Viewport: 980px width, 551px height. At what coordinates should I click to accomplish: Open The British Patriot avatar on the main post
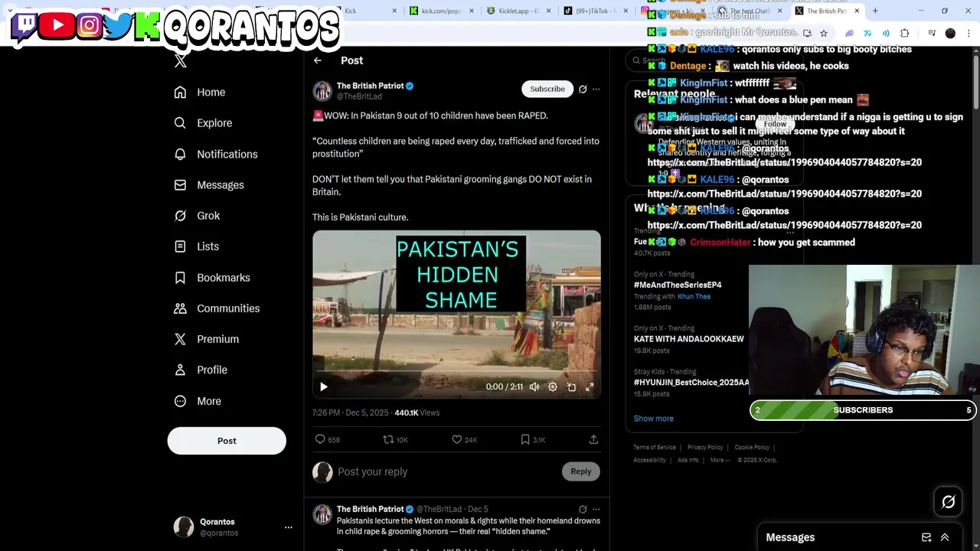coord(322,90)
